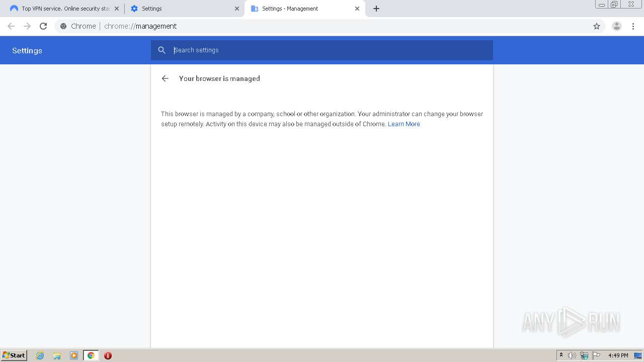
Task: Open Windows Explorer folder from the taskbar
Action: [57, 355]
